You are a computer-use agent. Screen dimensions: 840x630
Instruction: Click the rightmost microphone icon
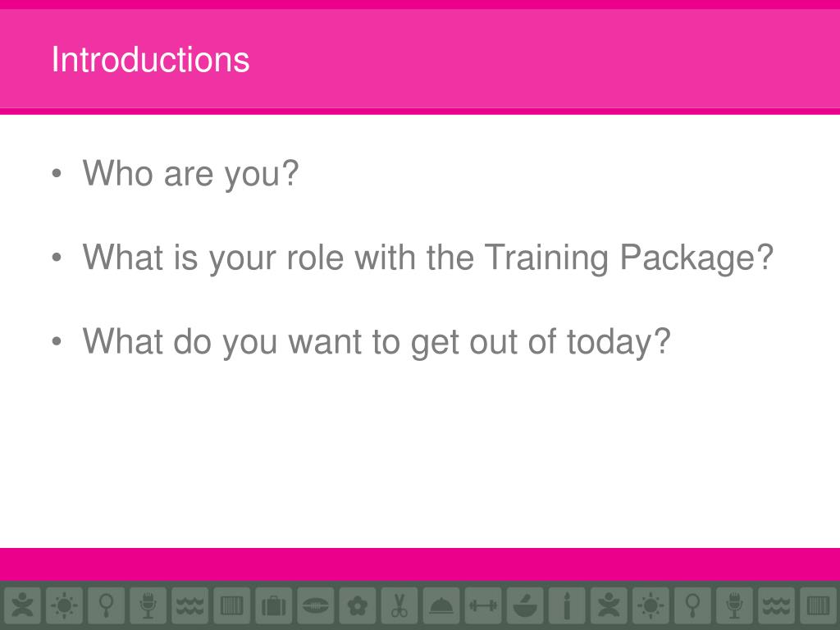pyautogui.click(x=734, y=606)
